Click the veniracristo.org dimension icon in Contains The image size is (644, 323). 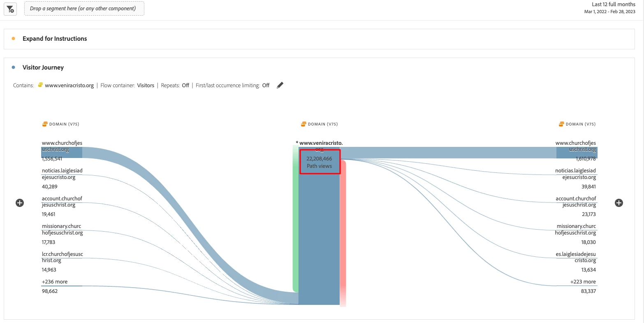pyautogui.click(x=40, y=85)
